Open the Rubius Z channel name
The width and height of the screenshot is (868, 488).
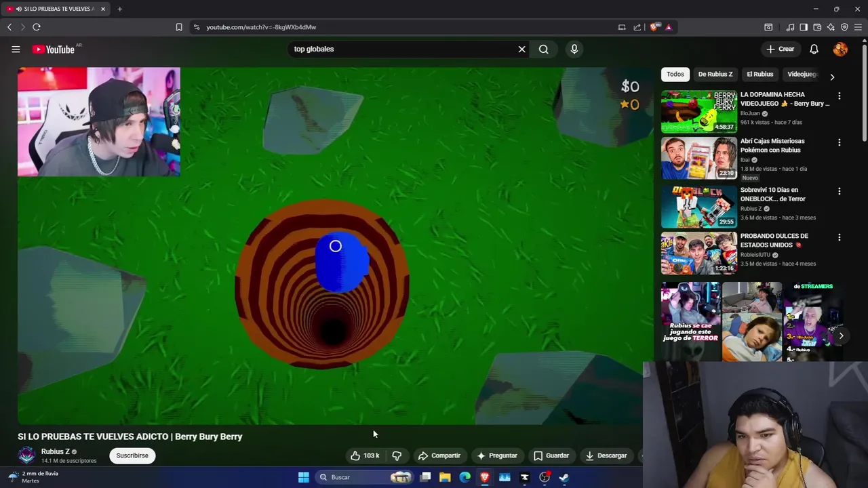pos(56,451)
